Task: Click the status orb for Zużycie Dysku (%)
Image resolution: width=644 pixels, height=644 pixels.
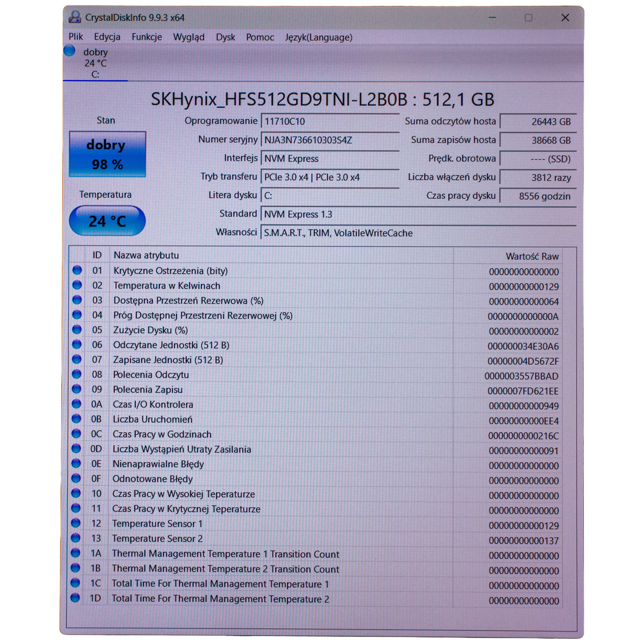Action: pyautogui.click(x=77, y=330)
